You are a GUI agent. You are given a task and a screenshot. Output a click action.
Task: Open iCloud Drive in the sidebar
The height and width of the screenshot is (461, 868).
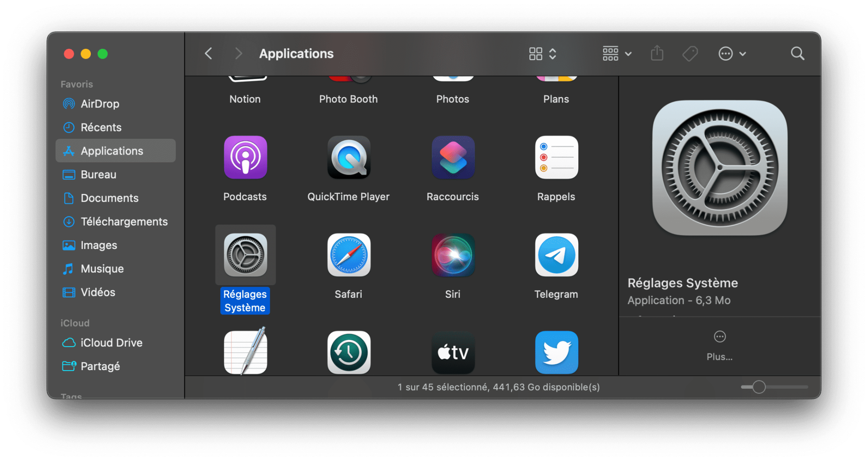(116, 342)
